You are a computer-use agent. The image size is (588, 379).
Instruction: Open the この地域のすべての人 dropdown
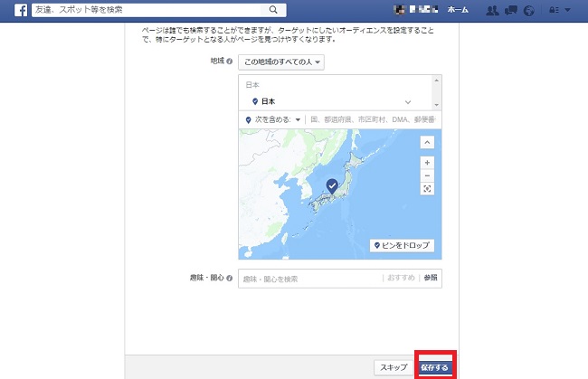[x=281, y=62]
